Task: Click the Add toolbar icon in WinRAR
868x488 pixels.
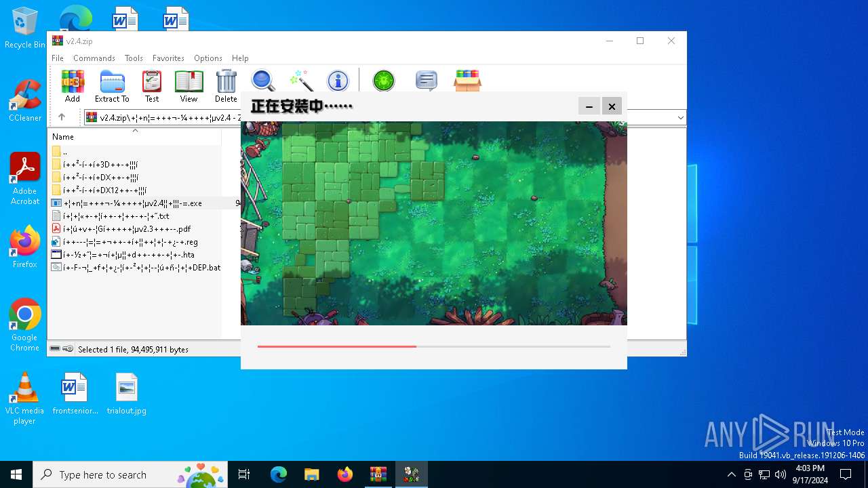Action: pyautogui.click(x=73, y=86)
